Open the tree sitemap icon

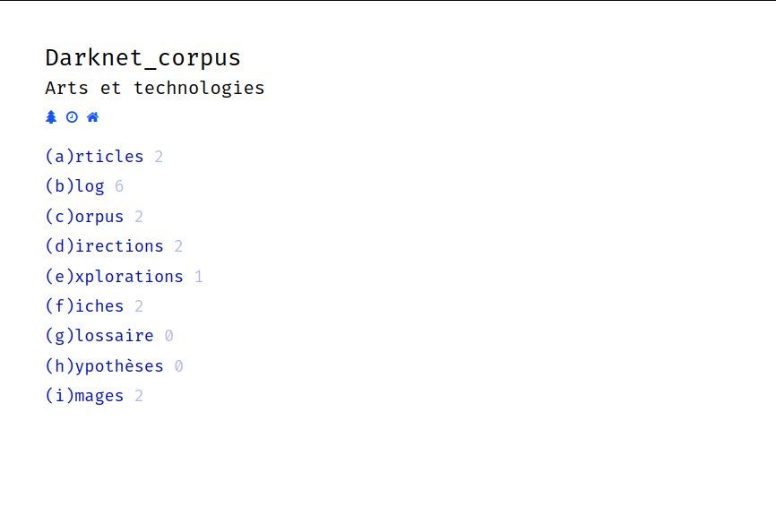51,117
